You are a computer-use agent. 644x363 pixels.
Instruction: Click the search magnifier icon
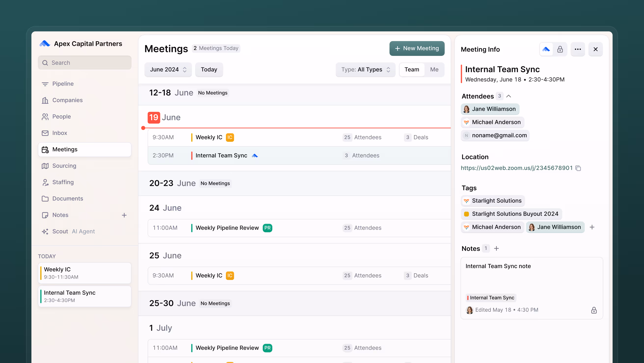click(x=45, y=63)
